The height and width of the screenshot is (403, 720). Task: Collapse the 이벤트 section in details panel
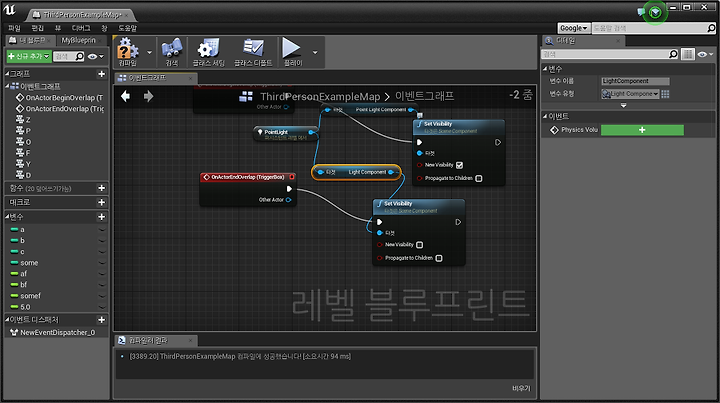[545, 117]
